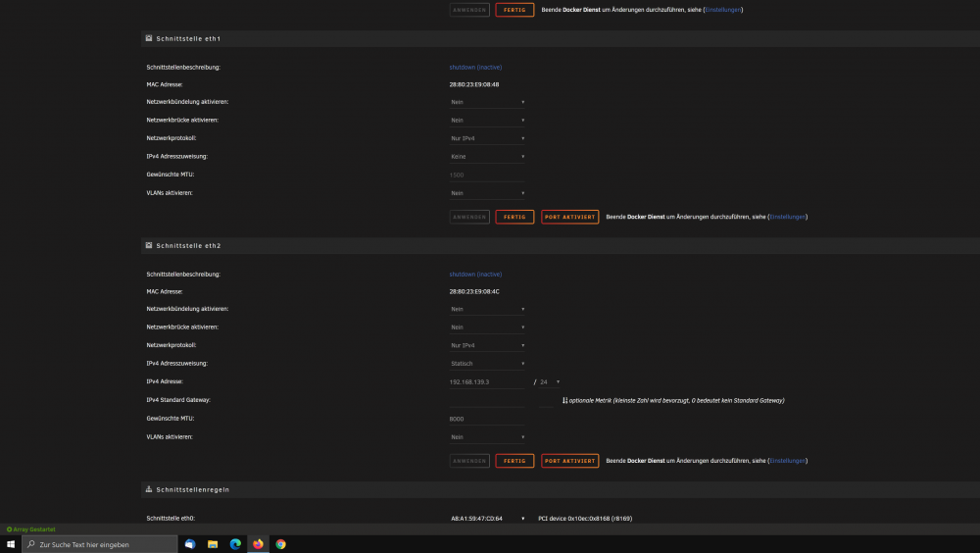Open eth2 VLANs aktivieren dropdown
Screen dimensions: 980x553
pos(487,437)
